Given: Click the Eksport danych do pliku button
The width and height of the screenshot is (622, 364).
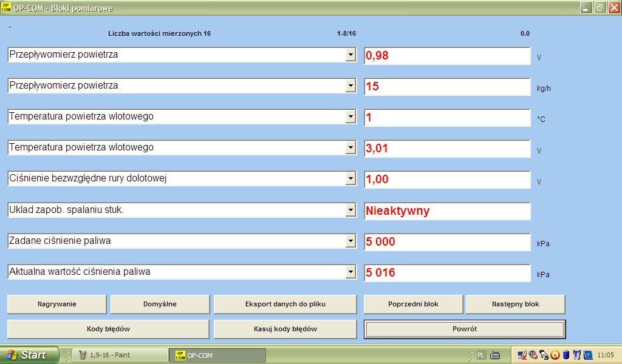Looking at the screenshot, I should tap(285, 304).
